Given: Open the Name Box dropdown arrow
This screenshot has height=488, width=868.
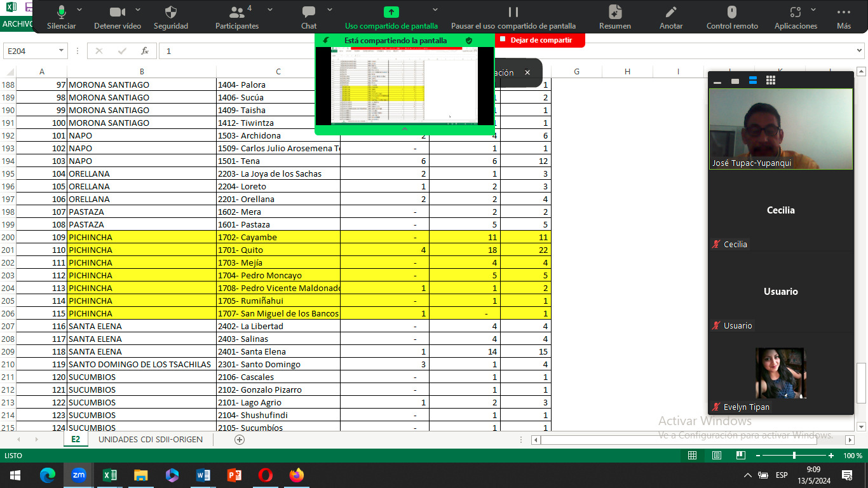Looking at the screenshot, I should [61, 51].
